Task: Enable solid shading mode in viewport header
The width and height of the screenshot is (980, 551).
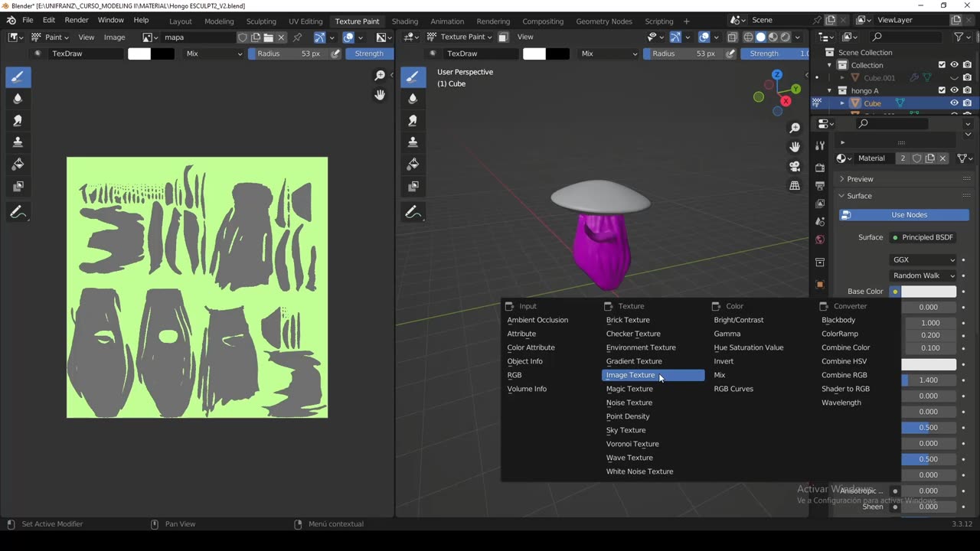Action: point(760,37)
